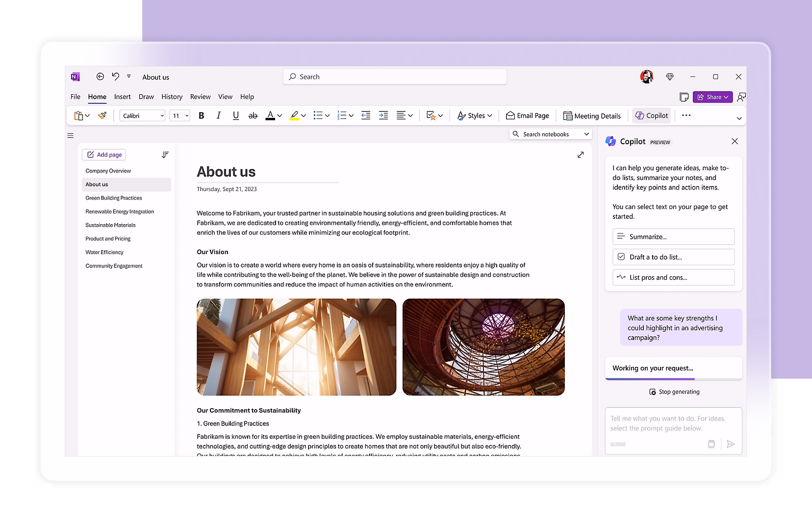Click the Summarize... suggestion button

click(x=673, y=236)
